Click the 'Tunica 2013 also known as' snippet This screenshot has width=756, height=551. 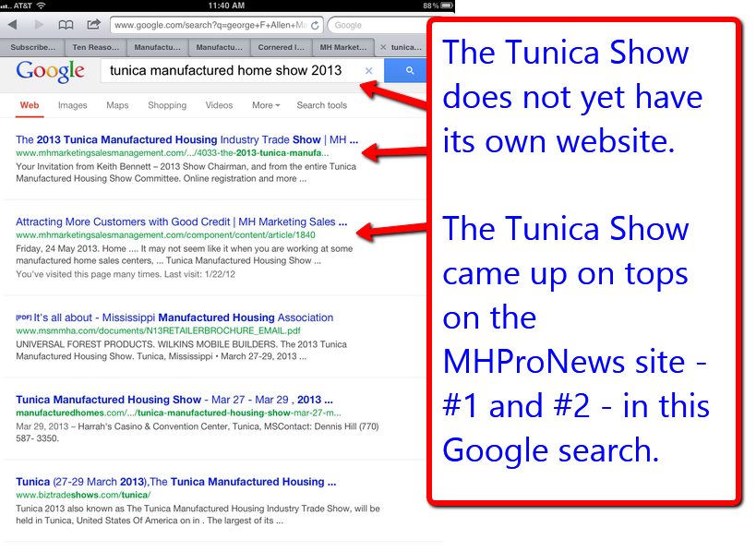pyautogui.click(x=198, y=514)
